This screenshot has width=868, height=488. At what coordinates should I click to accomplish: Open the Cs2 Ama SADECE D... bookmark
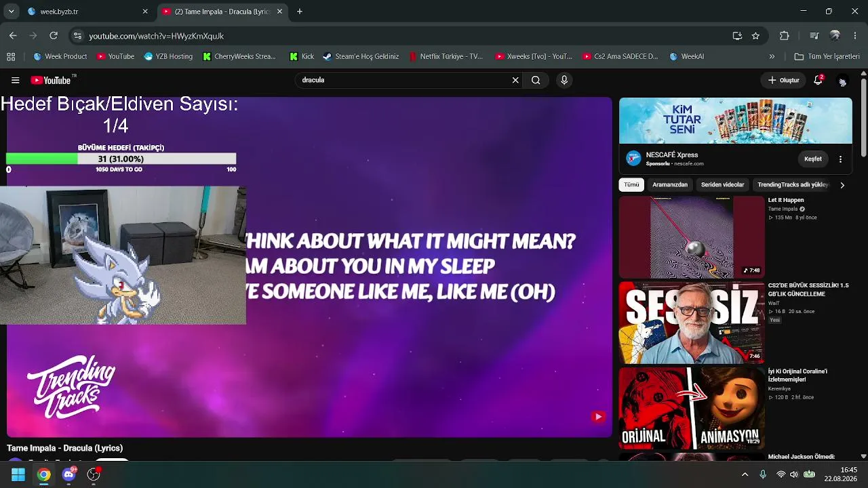(620, 56)
